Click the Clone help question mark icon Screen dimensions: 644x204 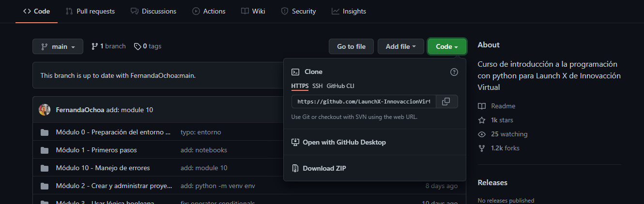pos(454,72)
